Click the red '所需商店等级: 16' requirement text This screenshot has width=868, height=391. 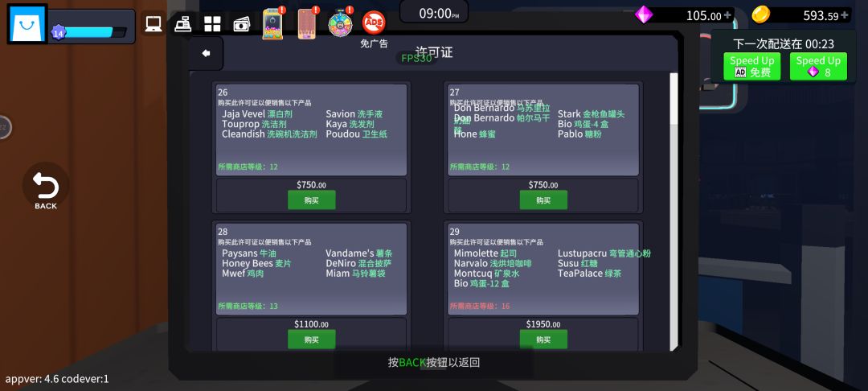[480, 307]
